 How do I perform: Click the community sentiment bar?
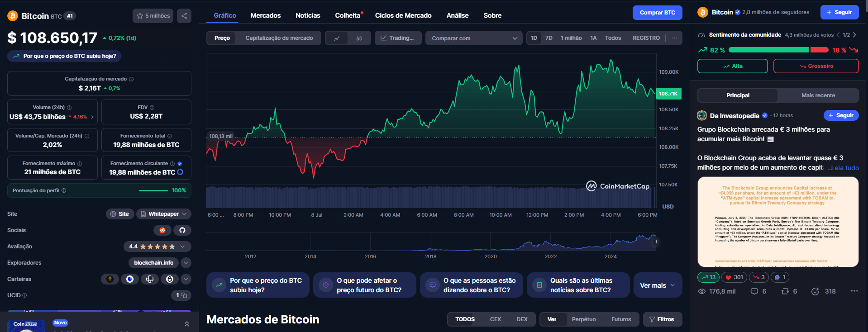778,50
